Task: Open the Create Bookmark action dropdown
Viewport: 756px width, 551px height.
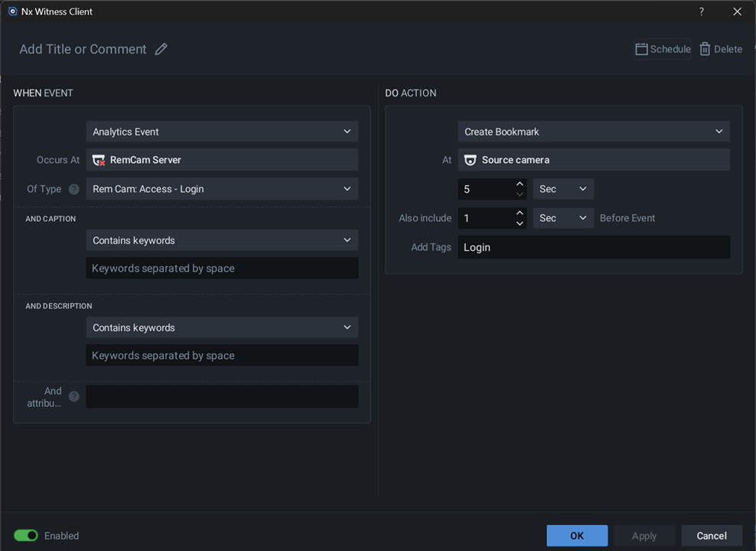Action: click(594, 132)
